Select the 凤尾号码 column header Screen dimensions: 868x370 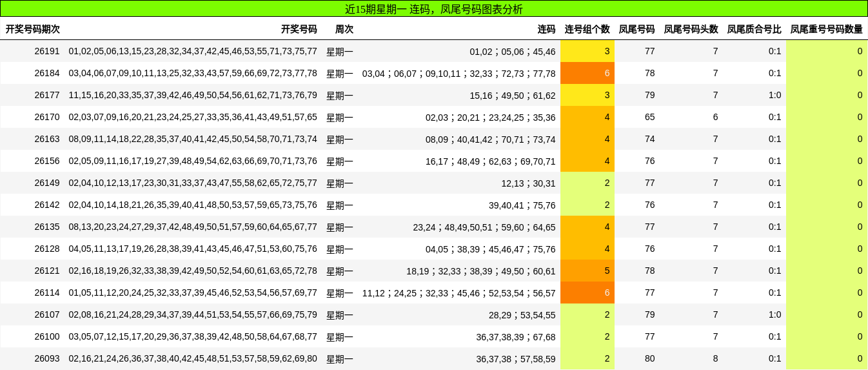[636, 29]
